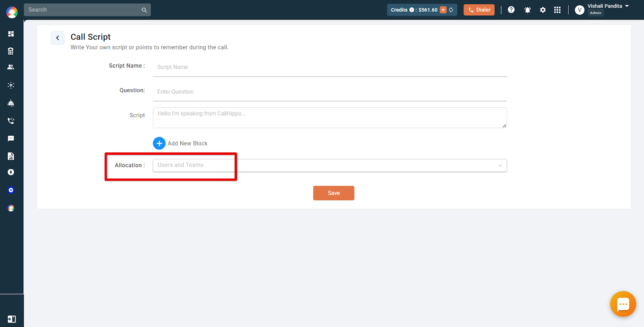Click the Admin role badge
Image resolution: width=644 pixels, height=327 pixels.
pos(596,13)
